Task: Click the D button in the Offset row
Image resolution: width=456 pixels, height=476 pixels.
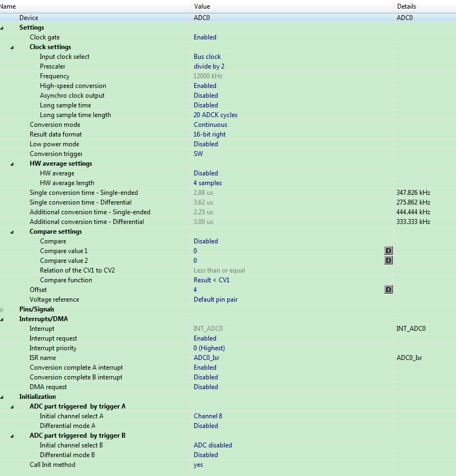Action: [x=389, y=290]
